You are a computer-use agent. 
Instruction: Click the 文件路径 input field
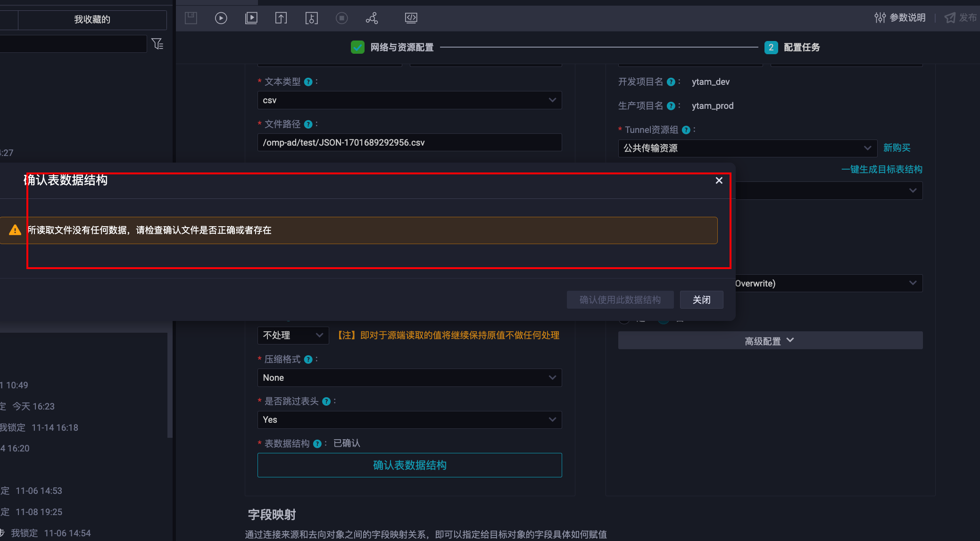409,143
